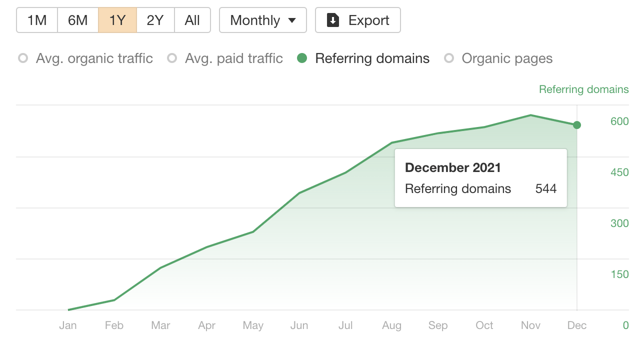Select the 6M time range tab

(77, 20)
